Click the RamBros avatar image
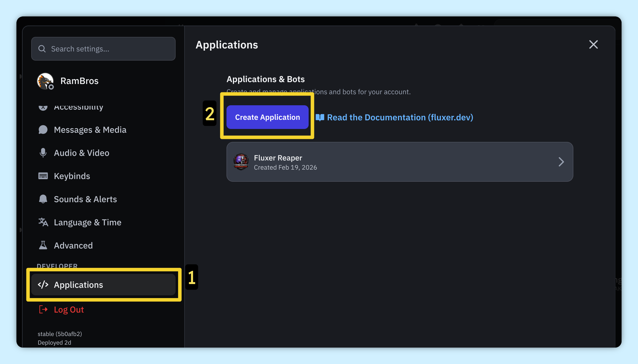 pos(45,81)
